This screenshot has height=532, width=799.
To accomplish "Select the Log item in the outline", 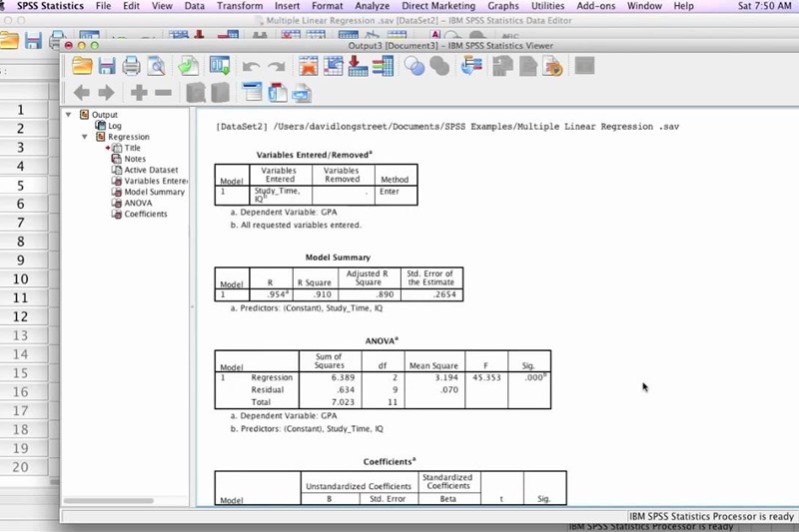I will click(115, 126).
